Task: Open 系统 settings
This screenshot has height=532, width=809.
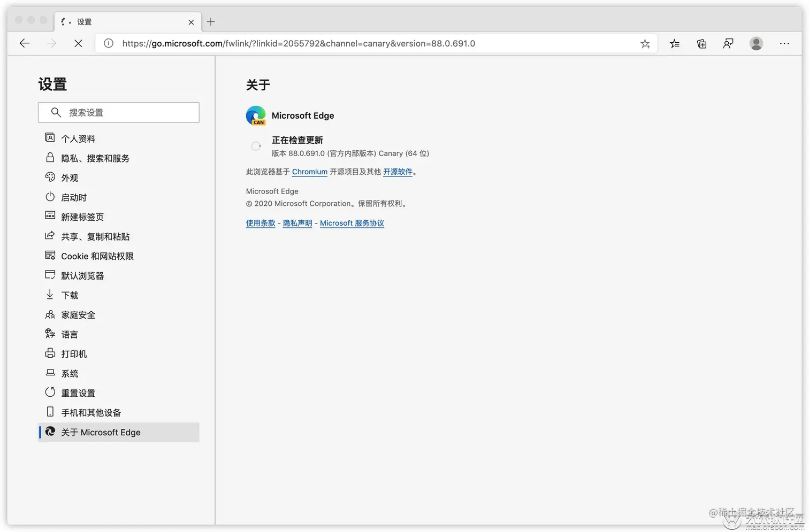Action: pos(119,373)
